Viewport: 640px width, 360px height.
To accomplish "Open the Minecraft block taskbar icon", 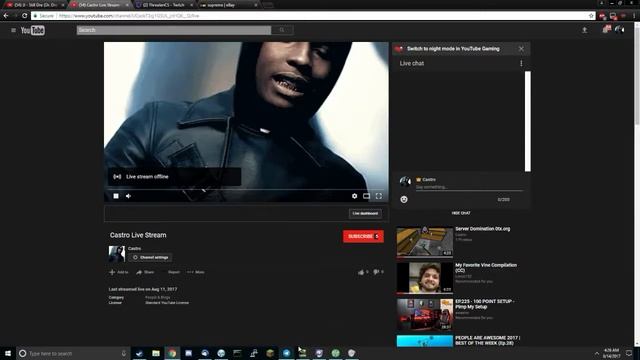I will pos(270,353).
